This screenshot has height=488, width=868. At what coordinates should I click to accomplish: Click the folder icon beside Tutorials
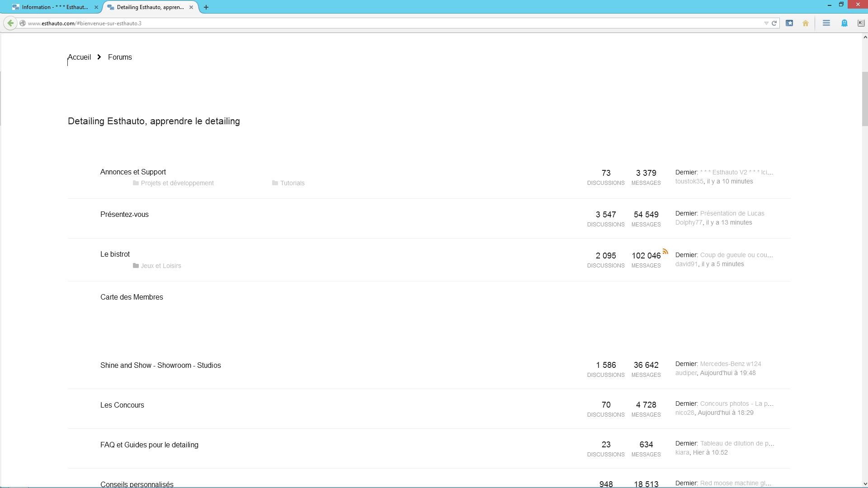[275, 183]
